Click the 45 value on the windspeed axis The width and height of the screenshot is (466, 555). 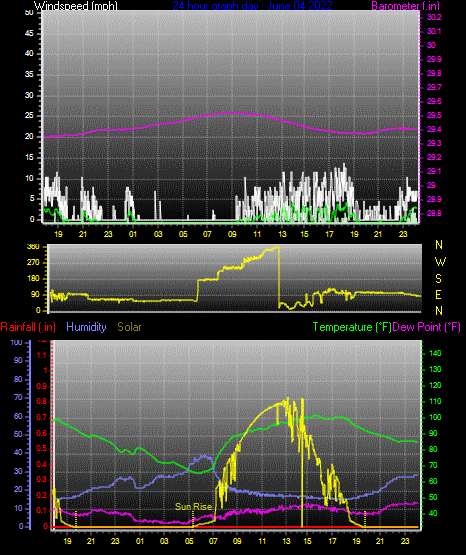[x=29, y=33]
